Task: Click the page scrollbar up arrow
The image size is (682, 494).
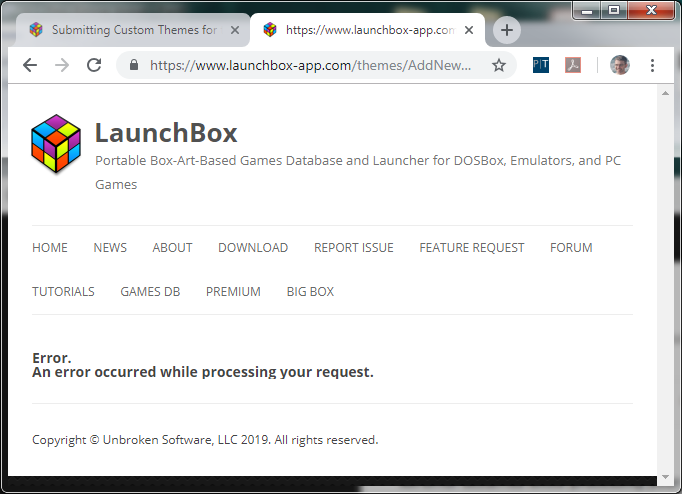Action: point(665,93)
